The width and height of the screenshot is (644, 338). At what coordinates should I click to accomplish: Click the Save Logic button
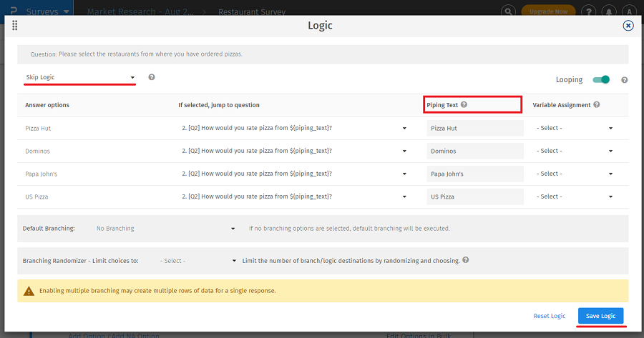pyautogui.click(x=600, y=316)
